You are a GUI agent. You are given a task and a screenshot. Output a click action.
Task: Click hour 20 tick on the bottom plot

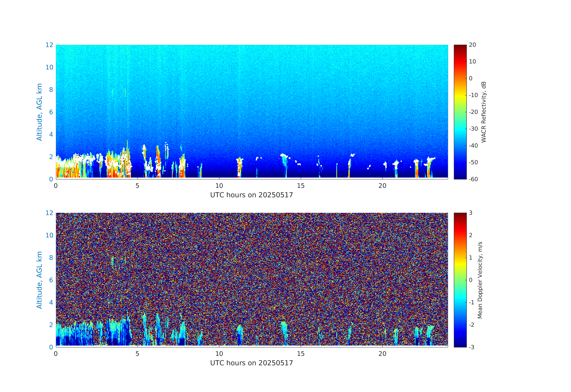pyautogui.click(x=382, y=354)
